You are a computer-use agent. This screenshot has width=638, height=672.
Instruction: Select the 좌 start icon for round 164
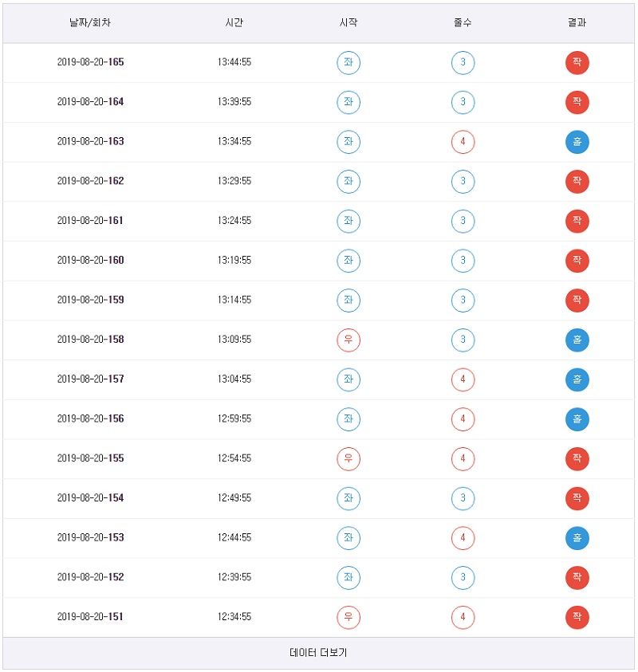[349, 102]
